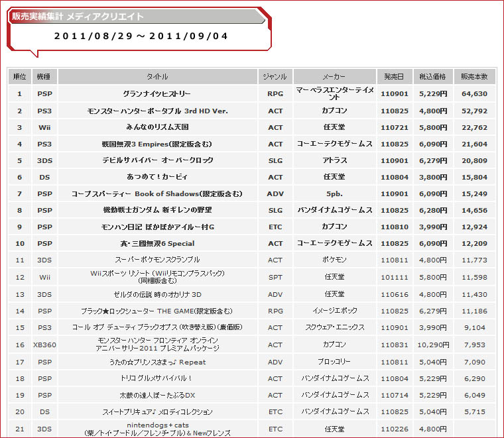Select title モンハン日記 ぽかぽかアイルー村G

158,227
